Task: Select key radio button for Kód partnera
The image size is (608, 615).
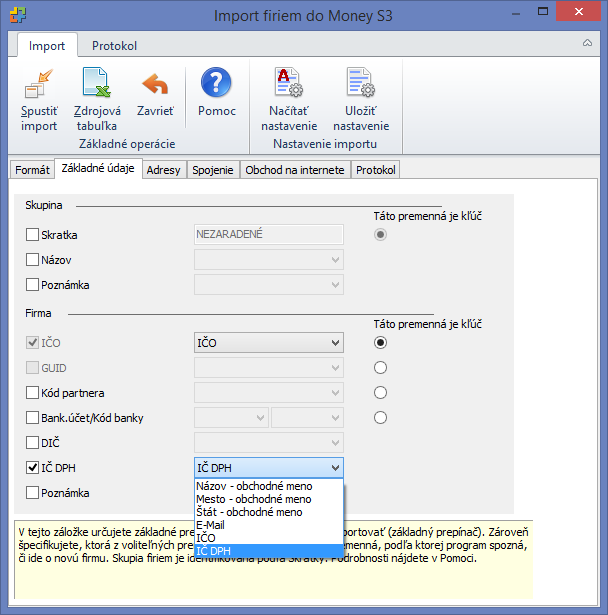Action: [x=380, y=393]
